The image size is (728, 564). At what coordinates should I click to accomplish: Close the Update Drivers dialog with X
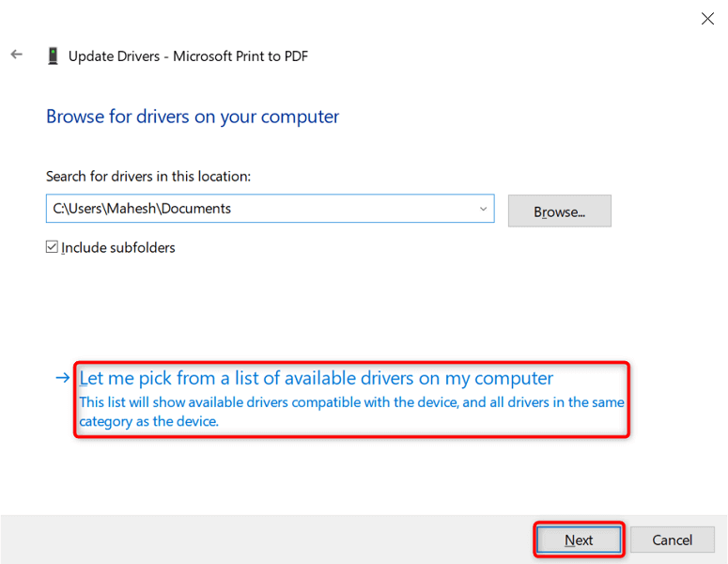tap(707, 18)
